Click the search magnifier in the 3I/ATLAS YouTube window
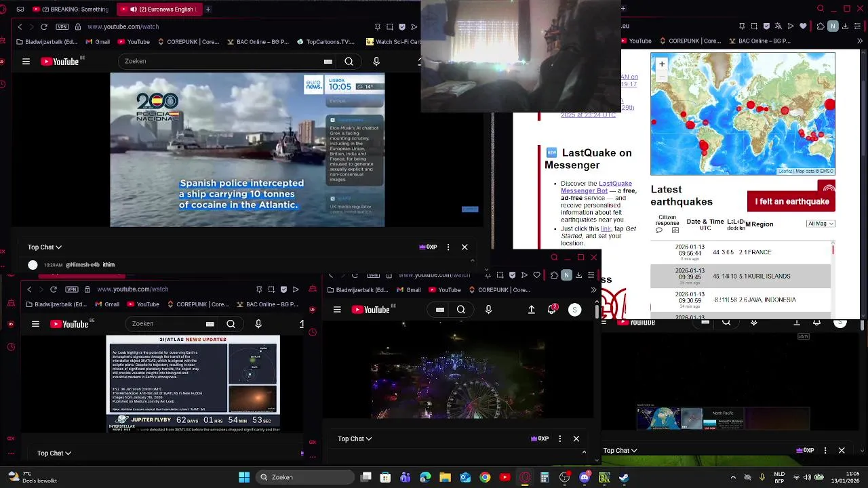 click(x=231, y=324)
